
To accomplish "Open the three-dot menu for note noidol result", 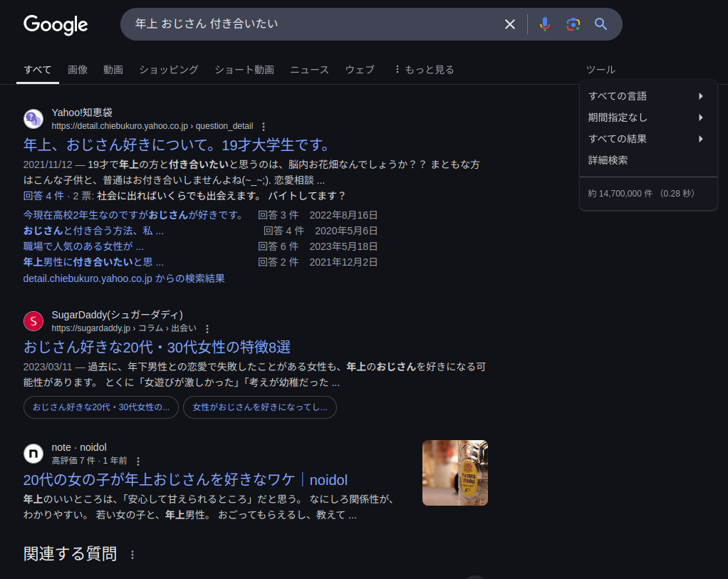I will click(138, 461).
